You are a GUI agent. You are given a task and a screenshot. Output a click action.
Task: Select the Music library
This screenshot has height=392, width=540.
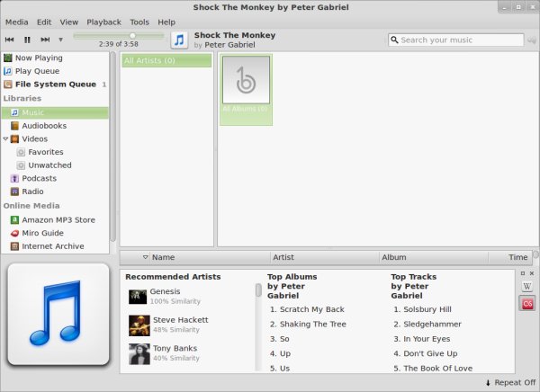pos(55,113)
